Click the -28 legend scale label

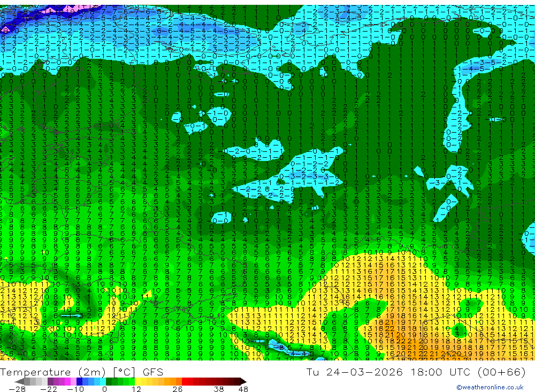tap(17, 389)
